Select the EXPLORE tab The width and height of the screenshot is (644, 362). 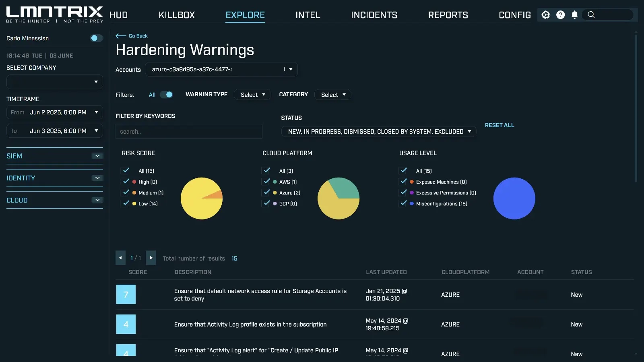pos(245,15)
